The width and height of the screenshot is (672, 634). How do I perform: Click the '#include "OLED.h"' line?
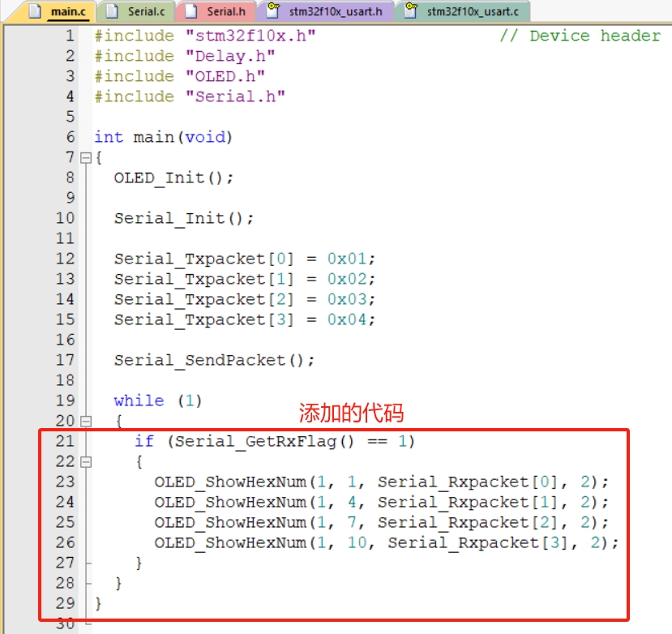click(x=180, y=77)
